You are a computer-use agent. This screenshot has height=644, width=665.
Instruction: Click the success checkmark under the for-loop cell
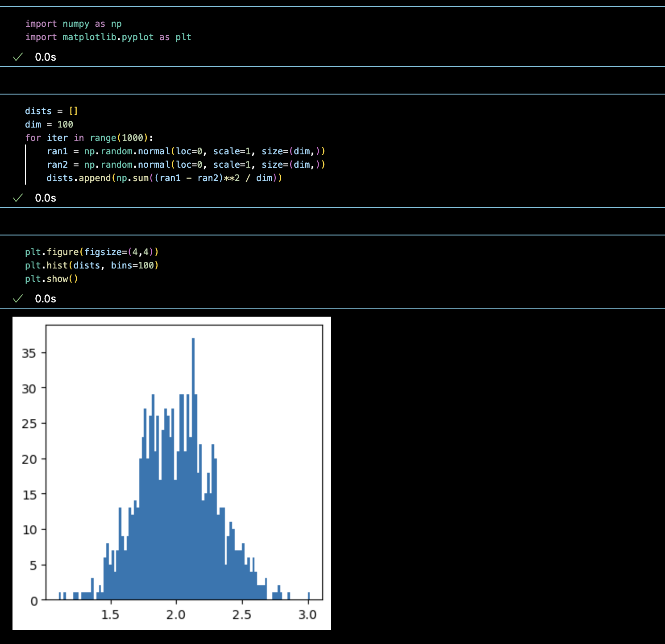coord(18,198)
